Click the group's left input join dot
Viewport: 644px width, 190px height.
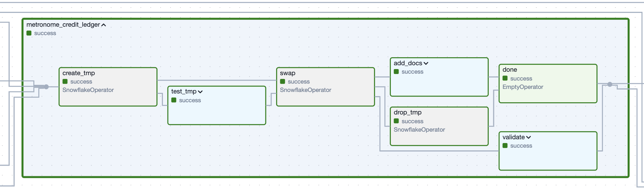(x=46, y=87)
